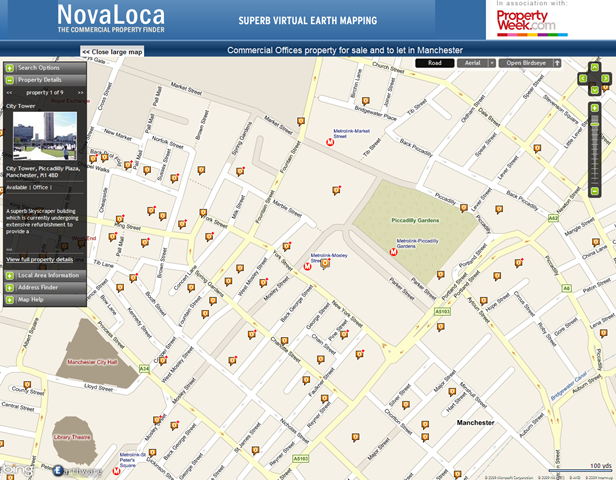Go to the next property with >>

[x=81, y=93]
